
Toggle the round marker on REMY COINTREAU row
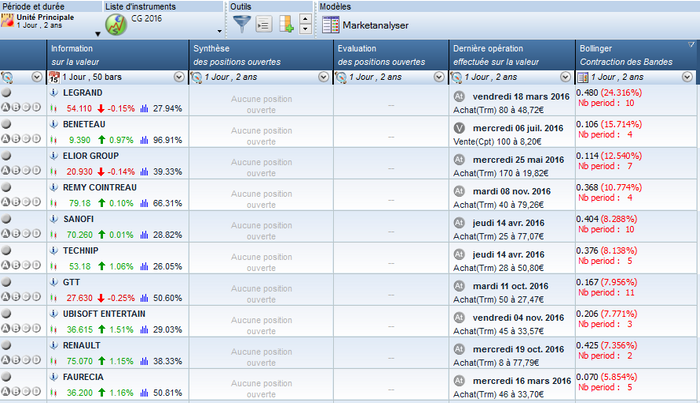6,187
